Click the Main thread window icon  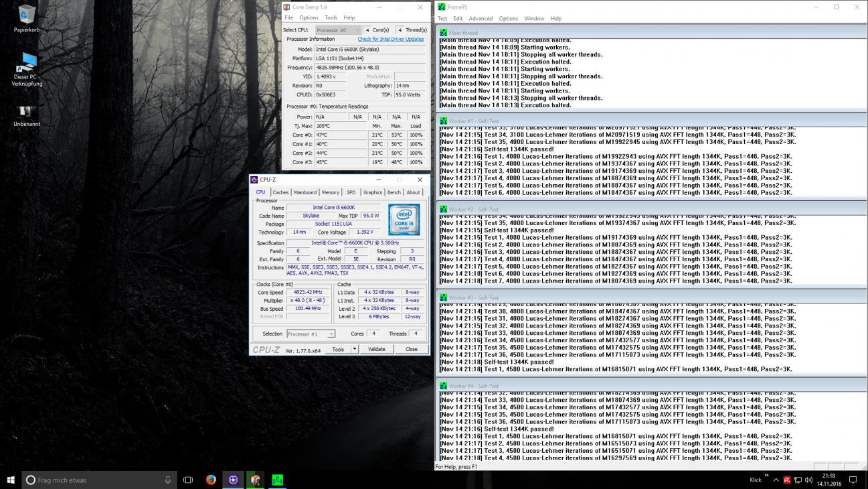(x=443, y=32)
